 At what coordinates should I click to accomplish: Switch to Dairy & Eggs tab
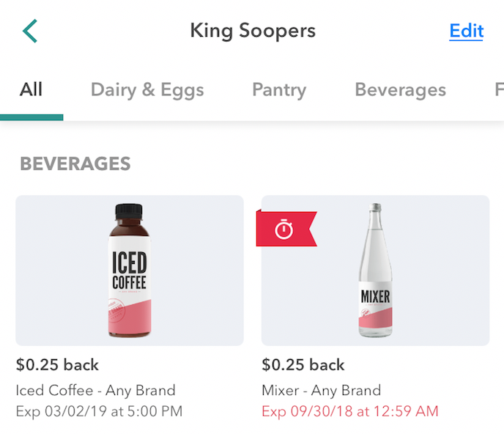[x=147, y=89]
